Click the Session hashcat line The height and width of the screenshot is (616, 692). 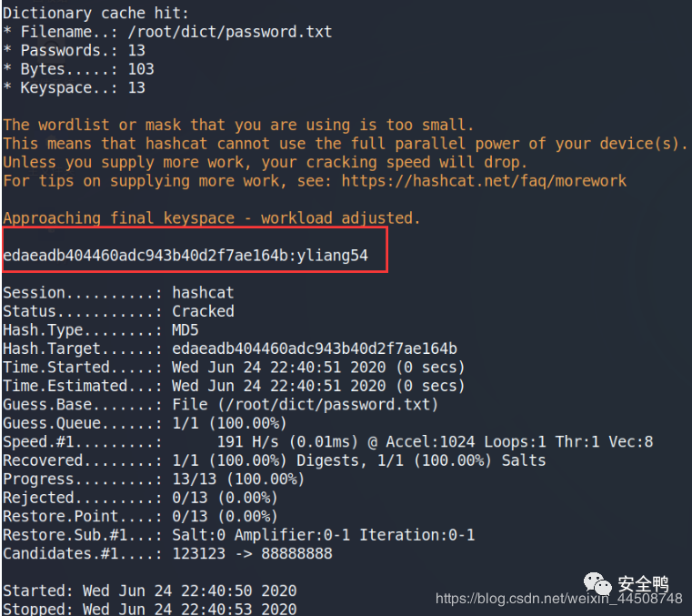coord(118,293)
